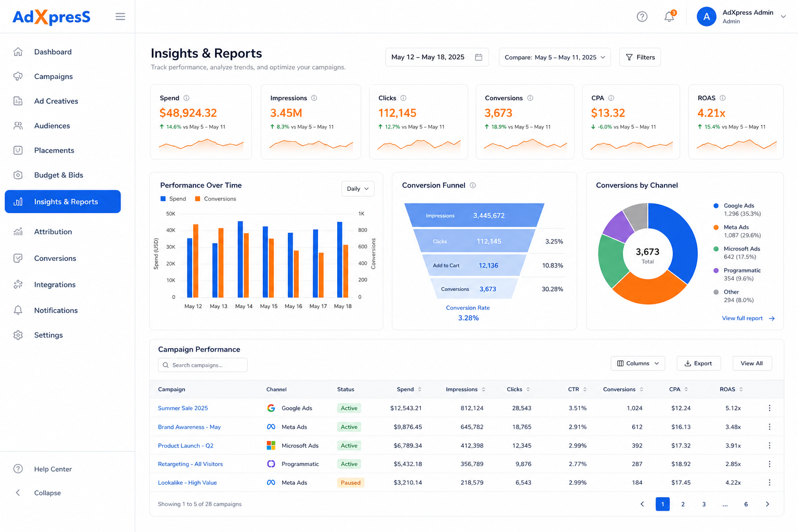Show info for Impressions metric
The image size is (798, 532).
coord(314,98)
